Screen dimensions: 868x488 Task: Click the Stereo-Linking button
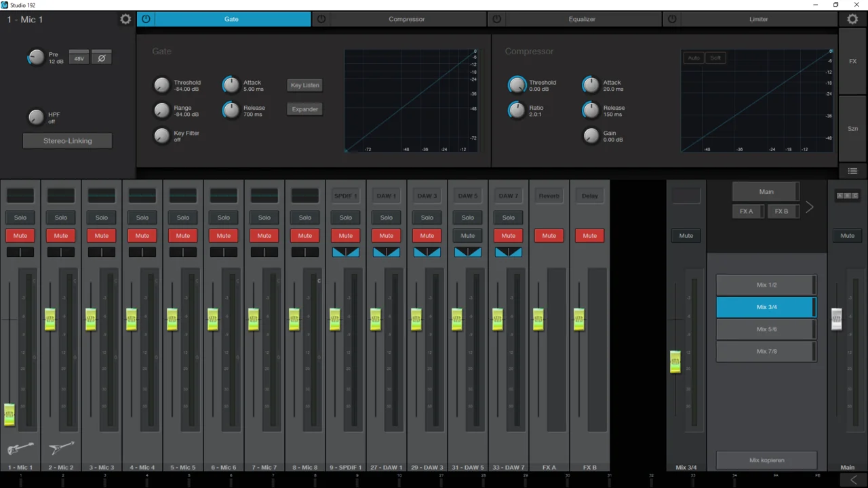(x=68, y=141)
